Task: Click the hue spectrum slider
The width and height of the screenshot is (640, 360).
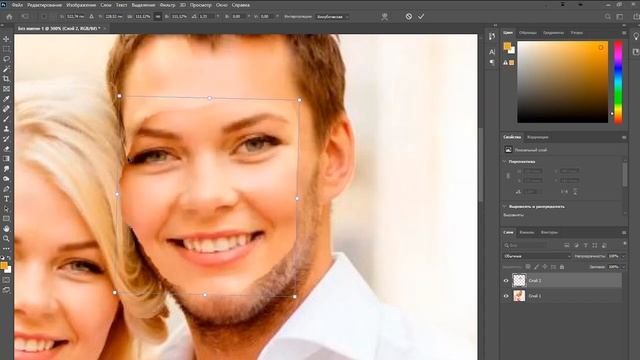Action: pyautogui.click(x=618, y=82)
